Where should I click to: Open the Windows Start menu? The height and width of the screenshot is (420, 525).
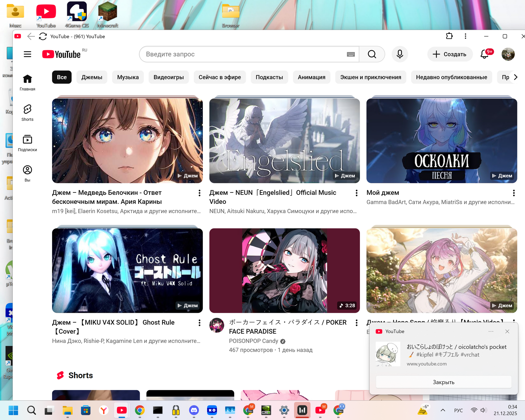[x=13, y=410]
